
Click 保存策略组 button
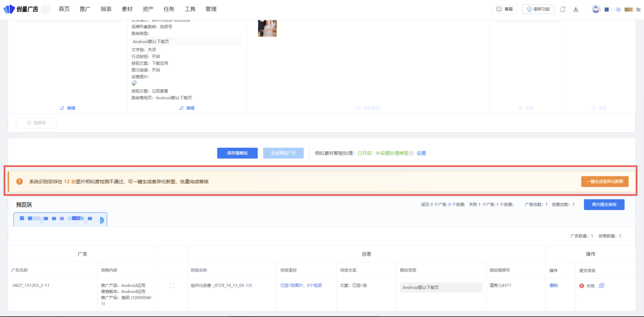(237, 153)
